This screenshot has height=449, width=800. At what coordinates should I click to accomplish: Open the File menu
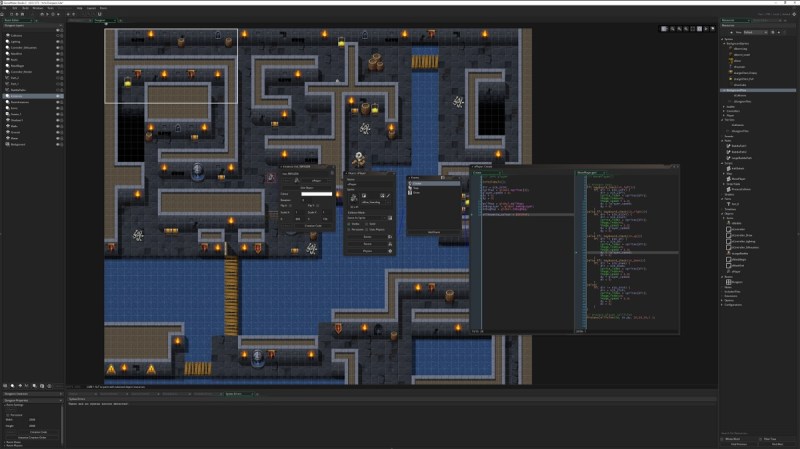(x=4, y=8)
